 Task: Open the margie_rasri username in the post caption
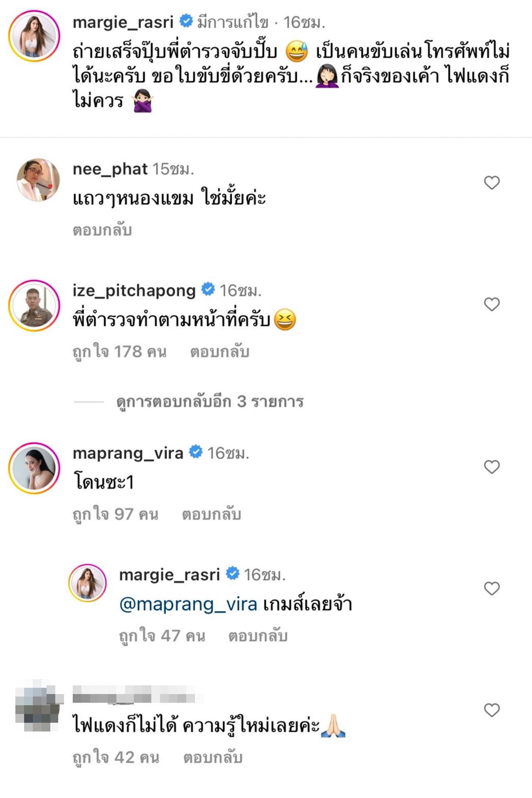(123, 22)
